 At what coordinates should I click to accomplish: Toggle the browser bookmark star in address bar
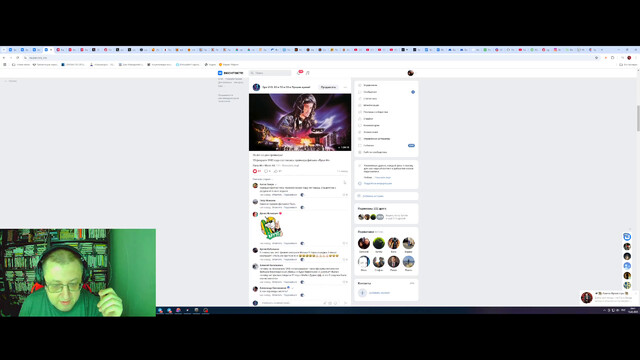[x=596, y=58]
